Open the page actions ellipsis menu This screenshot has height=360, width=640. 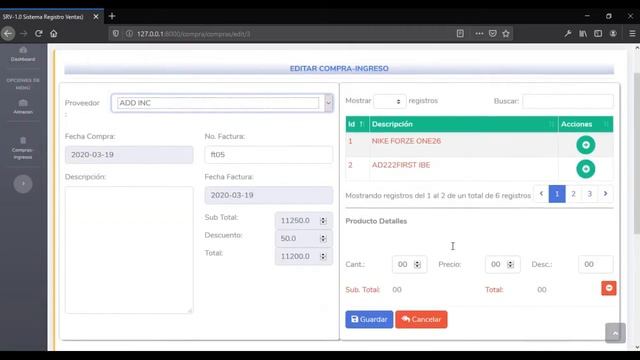point(479,33)
